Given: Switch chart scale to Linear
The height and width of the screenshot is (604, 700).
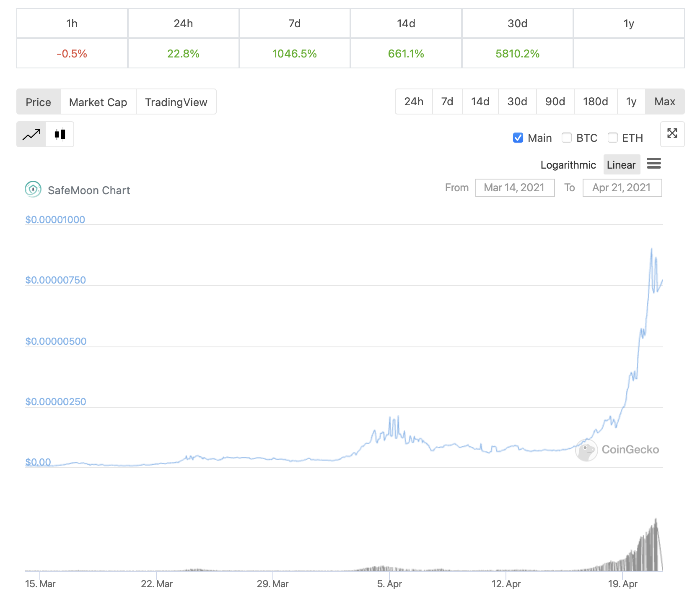Looking at the screenshot, I should [x=621, y=165].
